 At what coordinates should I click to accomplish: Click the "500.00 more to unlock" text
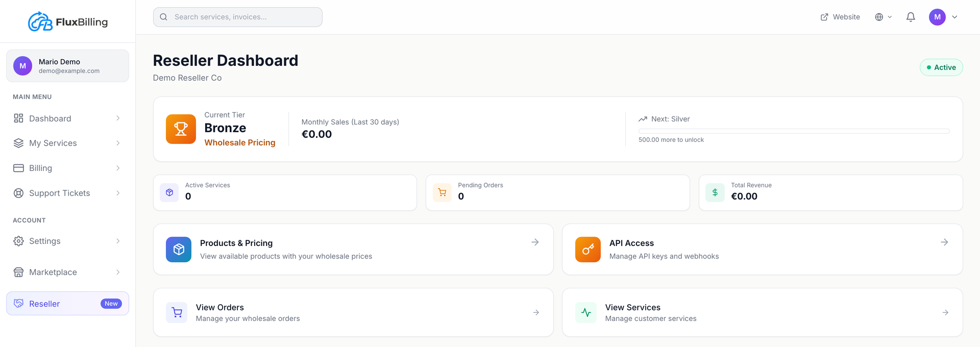click(x=671, y=140)
